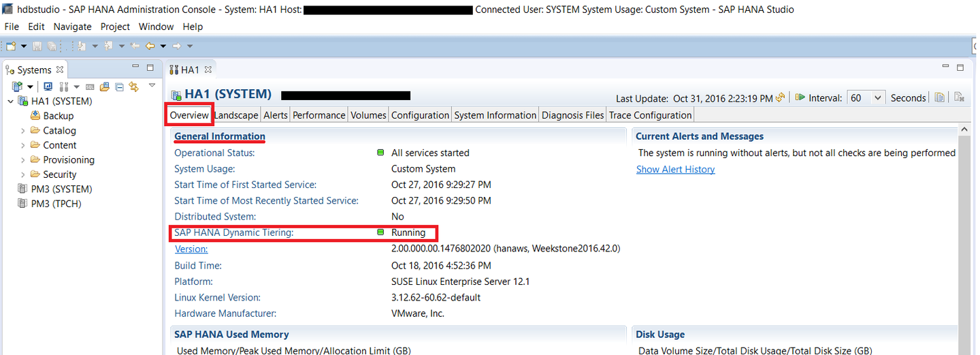980x355 pixels.
Task: Open the Systems view menu triangle
Action: [152, 85]
